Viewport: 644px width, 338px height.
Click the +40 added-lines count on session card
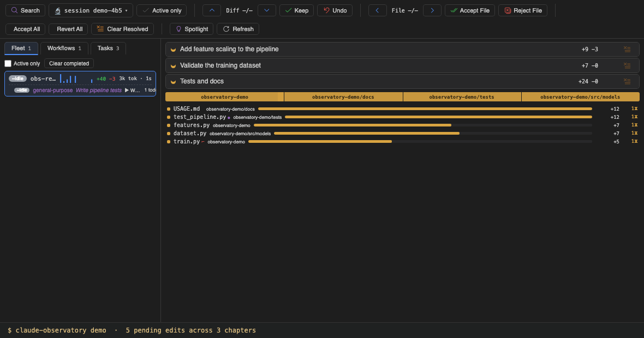101,79
